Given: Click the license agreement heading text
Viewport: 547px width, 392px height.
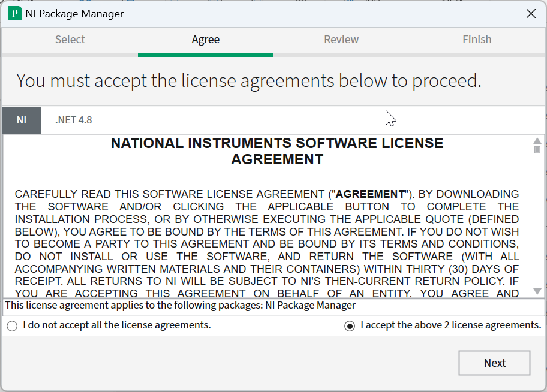Looking at the screenshot, I should click(276, 150).
